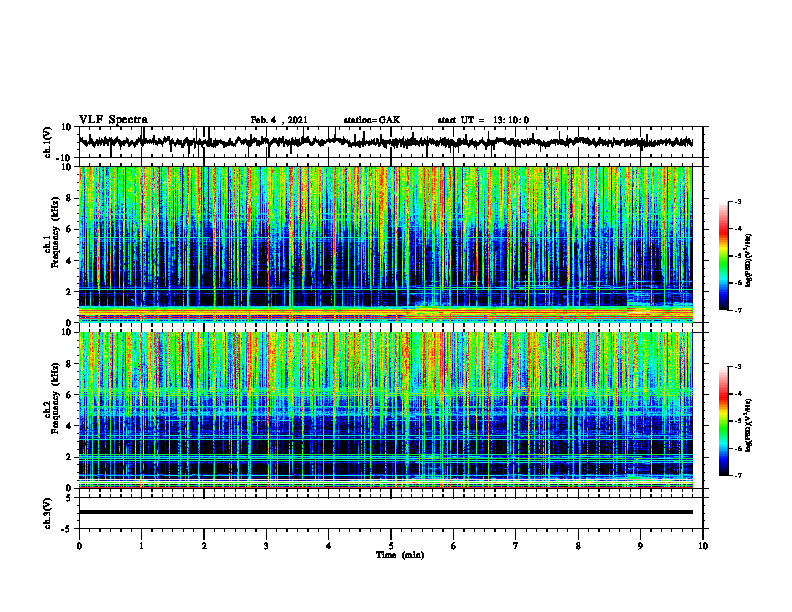The width and height of the screenshot is (792, 612).
Task: Click the 'Time (min)' axis label
Action: tap(400, 555)
